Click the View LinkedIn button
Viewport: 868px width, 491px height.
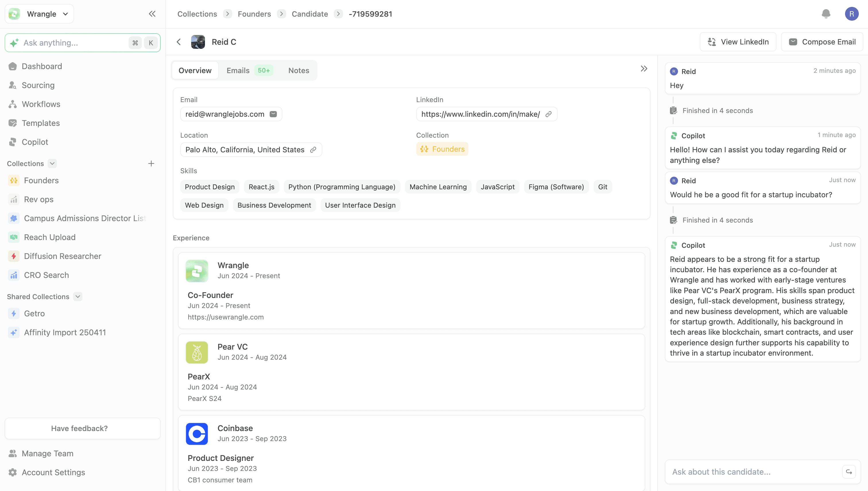pyautogui.click(x=738, y=42)
